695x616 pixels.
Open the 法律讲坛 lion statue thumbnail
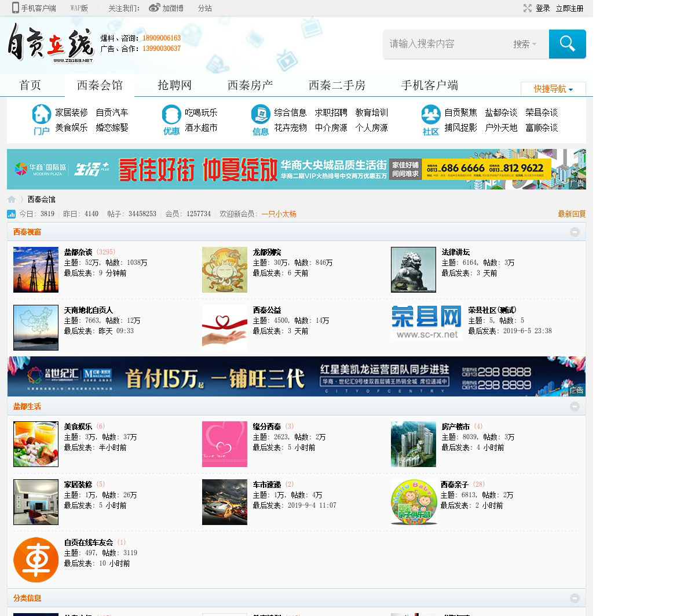point(414,270)
